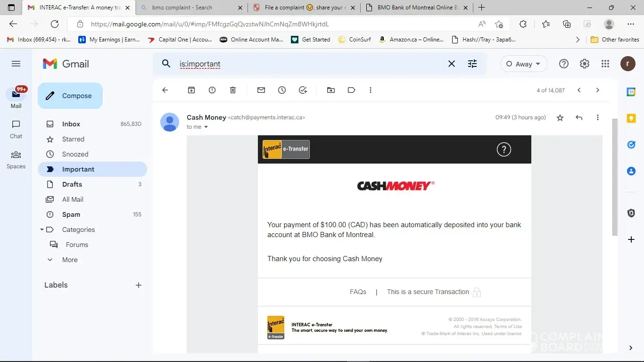644x362 pixels.
Task: Go back to the email list arrow
Action: 165,90
